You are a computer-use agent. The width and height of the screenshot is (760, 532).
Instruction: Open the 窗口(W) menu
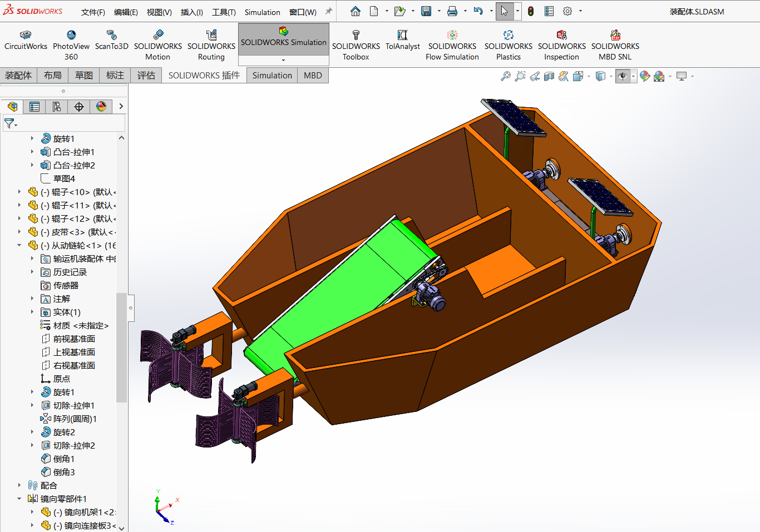click(x=303, y=12)
